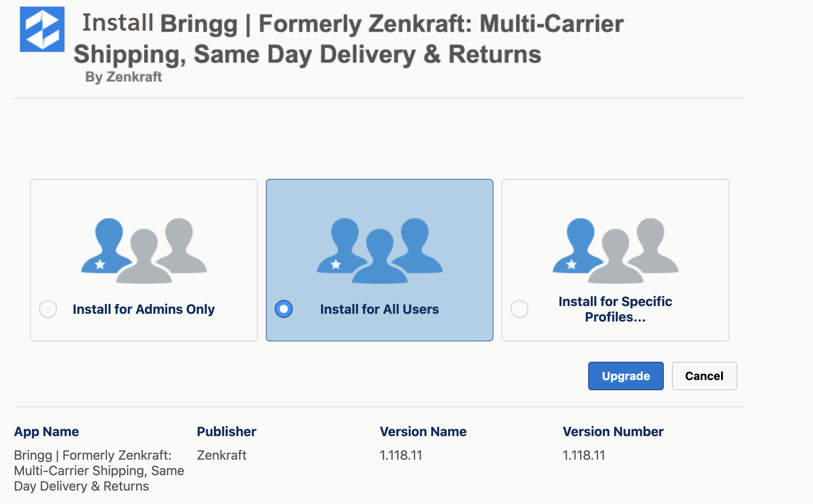Click the Bringg Zenkraft app logo
This screenshot has width=813, height=504.
(42, 29)
